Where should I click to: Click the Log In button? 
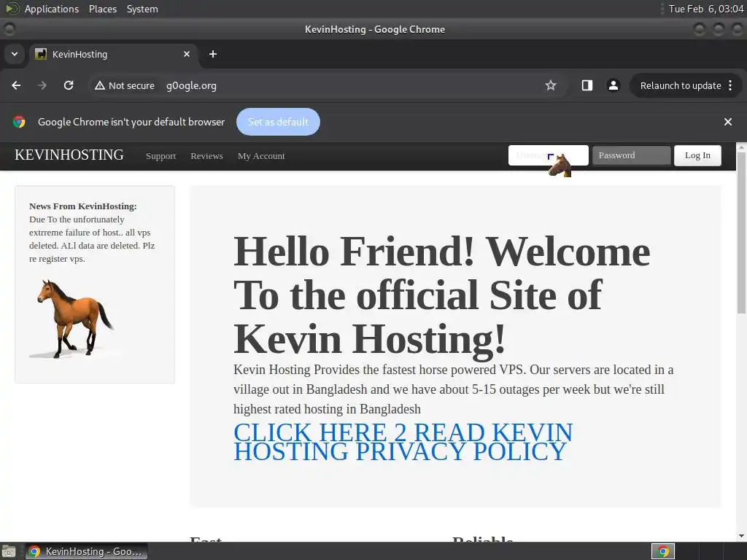coord(697,155)
